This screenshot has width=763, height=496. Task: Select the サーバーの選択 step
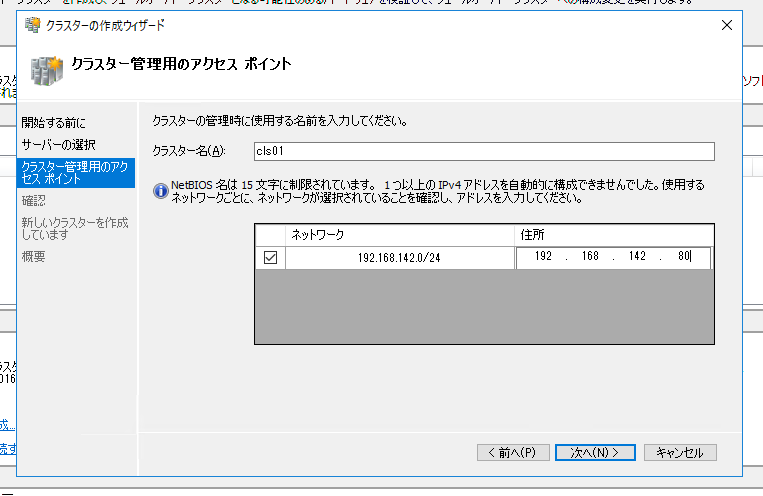coord(58,145)
